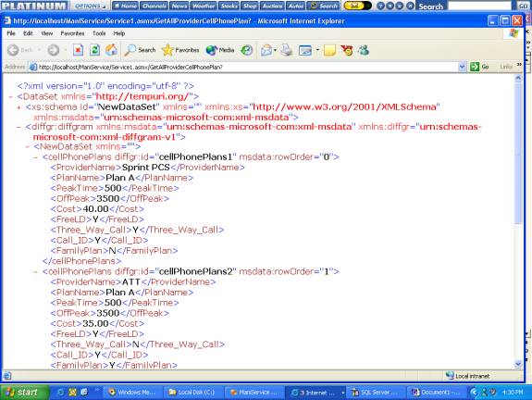The height and width of the screenshot is (400, 532).
Task: Open the Edit menu
Action: point(28,33)
